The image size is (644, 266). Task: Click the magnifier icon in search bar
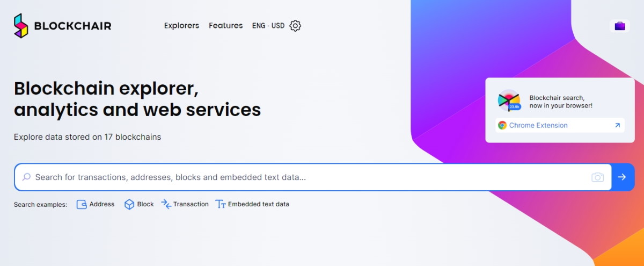[x=26, y=177]
